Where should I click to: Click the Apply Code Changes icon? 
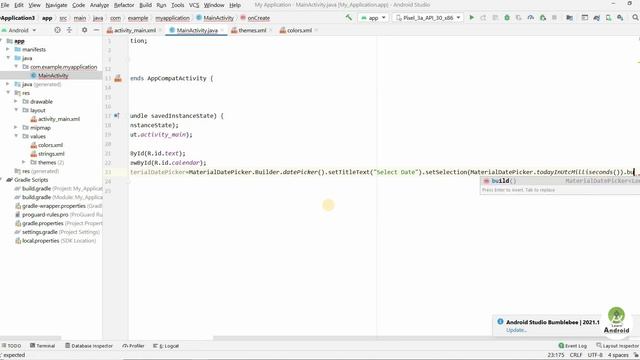click(495, 18)
